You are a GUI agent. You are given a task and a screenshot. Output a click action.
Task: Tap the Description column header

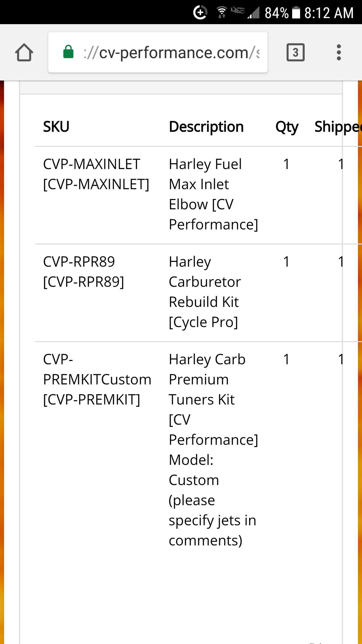[206, 127]
